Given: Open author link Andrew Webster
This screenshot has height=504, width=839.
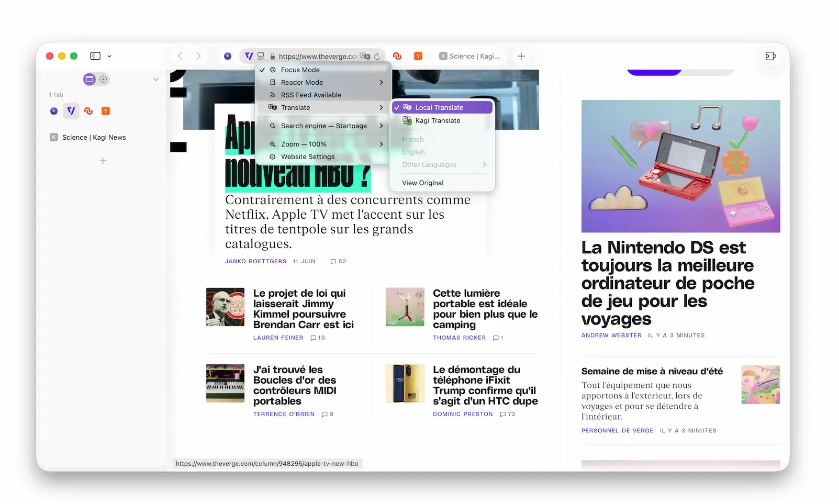Looking at the screenshot, I should 611,335.
